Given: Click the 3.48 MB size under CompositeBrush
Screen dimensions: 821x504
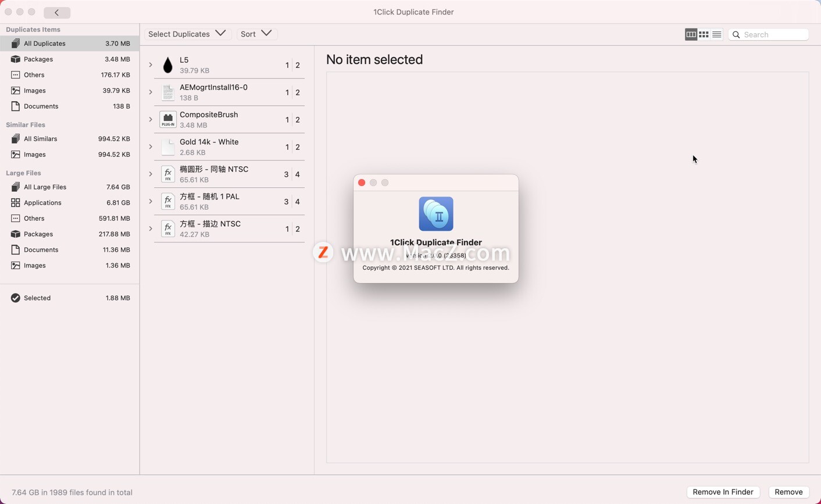Looking at the screenshot, I should coord(194,125).
